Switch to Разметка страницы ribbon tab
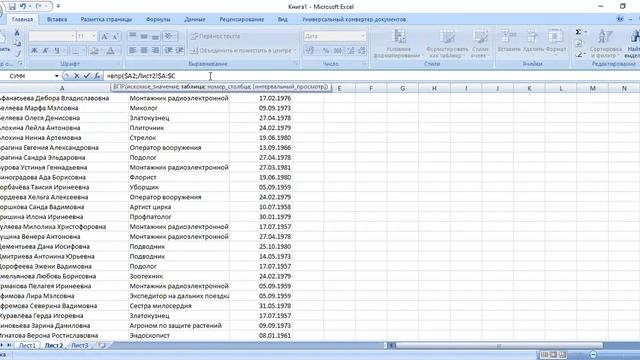 [x=106, y=19]
